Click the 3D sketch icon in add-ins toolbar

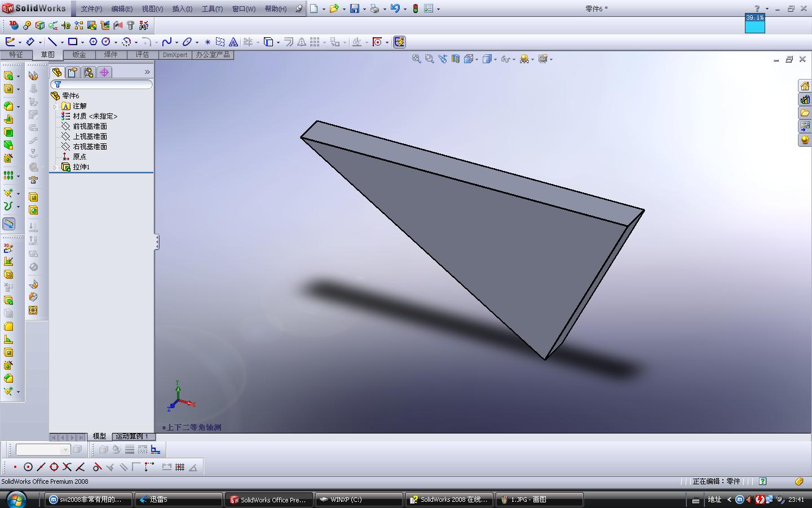14,25
